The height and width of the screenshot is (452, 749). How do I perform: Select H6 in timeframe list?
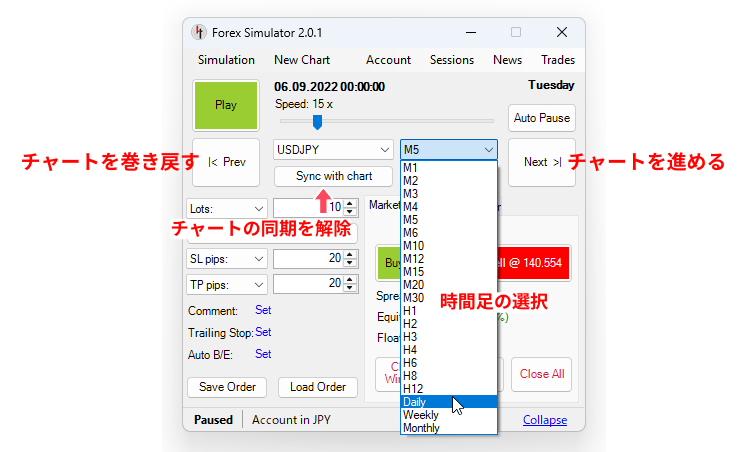449,363
